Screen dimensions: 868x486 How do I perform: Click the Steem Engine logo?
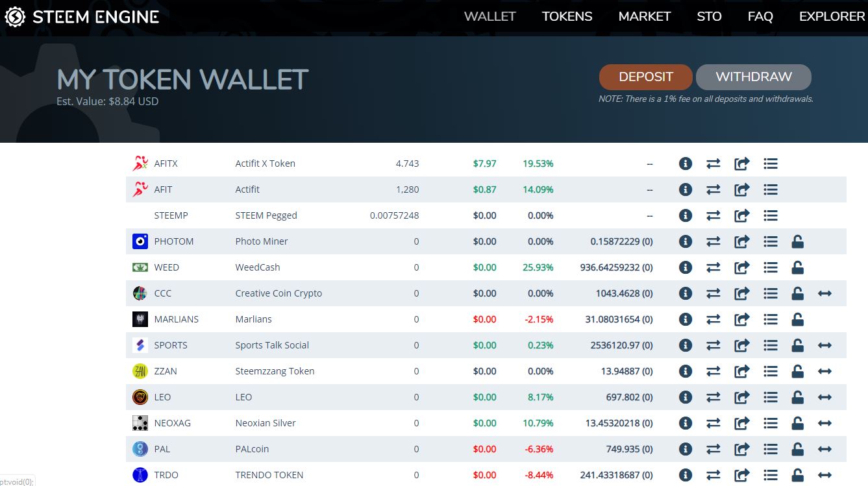point(82,17)
